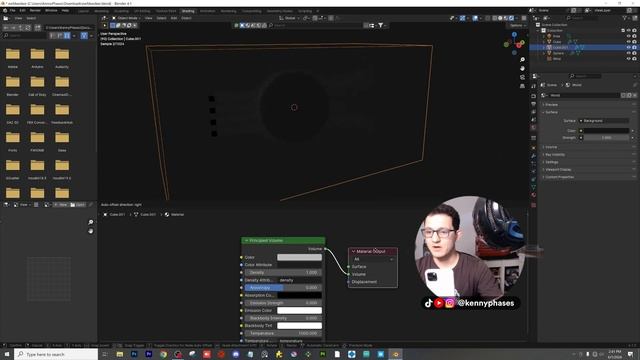This screenshot has width=640, height=360.
Task: Click the principled volume Color swatch
Action: (299, 257)
